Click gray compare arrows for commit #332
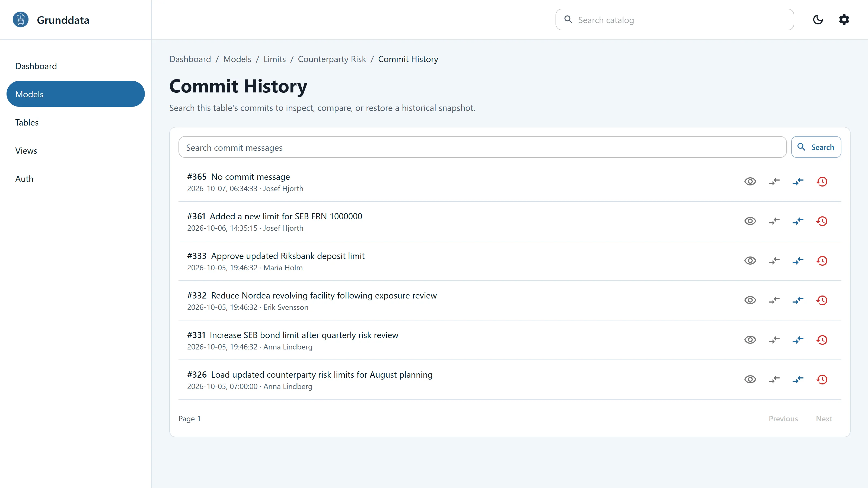The image size is (868, 488). tap(774, 300)
